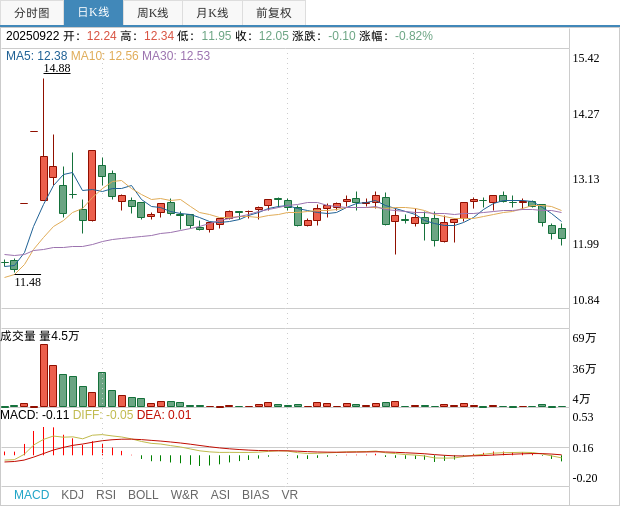The height and width of the screenshot is (506, 620).
Task: Click the MACD: -0.11 value text
Action: coord(35,415)
